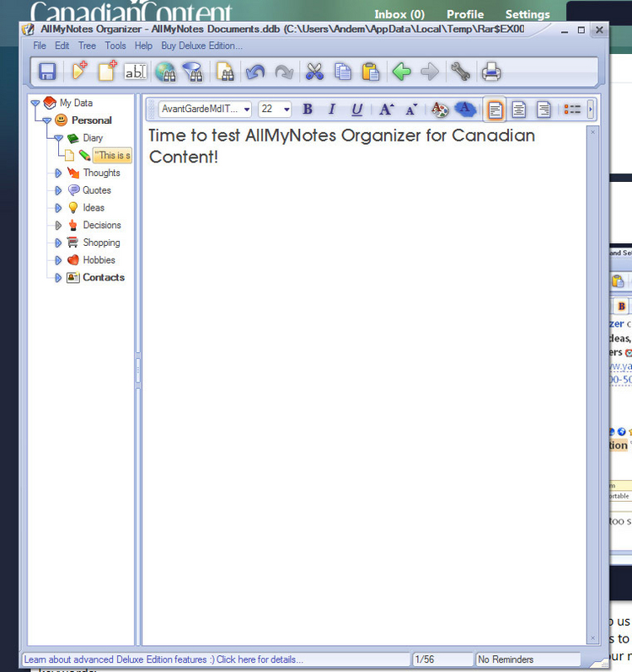Select the Decisions folder in the tree
The height and width of the screenshot is (672, 632).
102,225
